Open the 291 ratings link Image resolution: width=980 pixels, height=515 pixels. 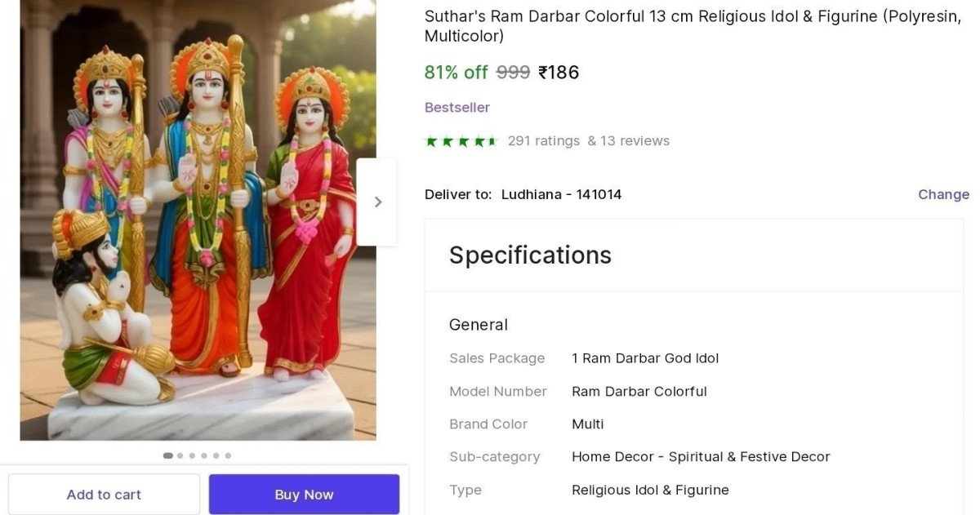[543, 141]
